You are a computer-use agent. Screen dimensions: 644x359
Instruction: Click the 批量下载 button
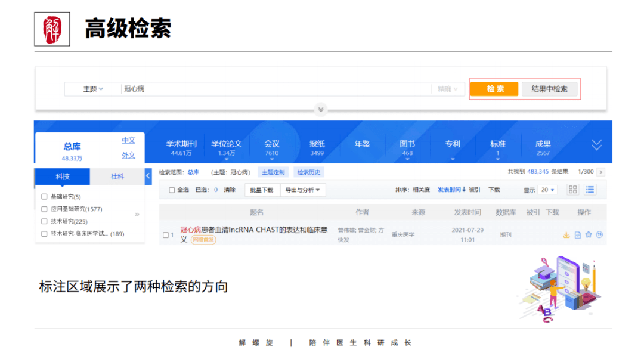click(x=262, y=190)
